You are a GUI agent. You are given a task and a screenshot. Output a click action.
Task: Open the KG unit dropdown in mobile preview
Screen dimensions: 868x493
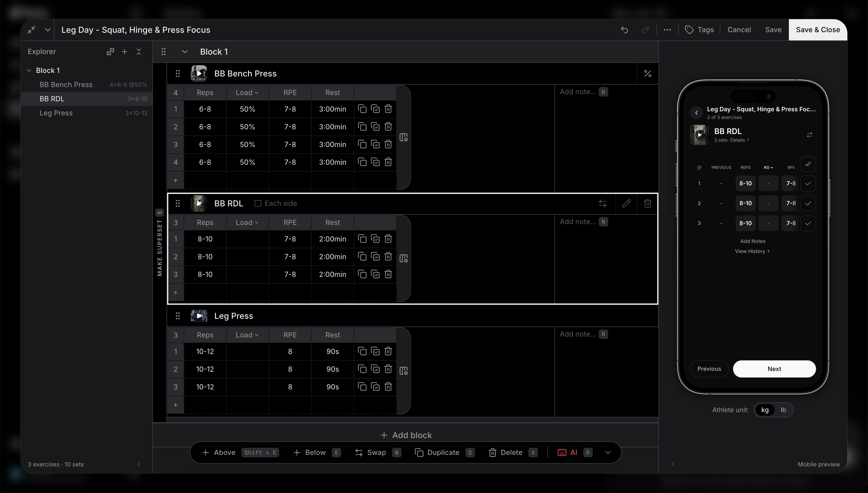coord(768,168)
